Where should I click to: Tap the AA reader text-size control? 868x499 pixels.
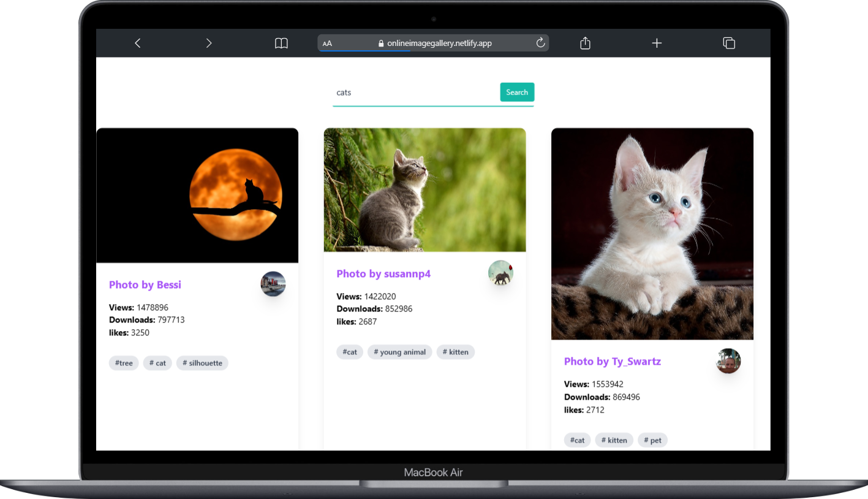click(327, 44)
